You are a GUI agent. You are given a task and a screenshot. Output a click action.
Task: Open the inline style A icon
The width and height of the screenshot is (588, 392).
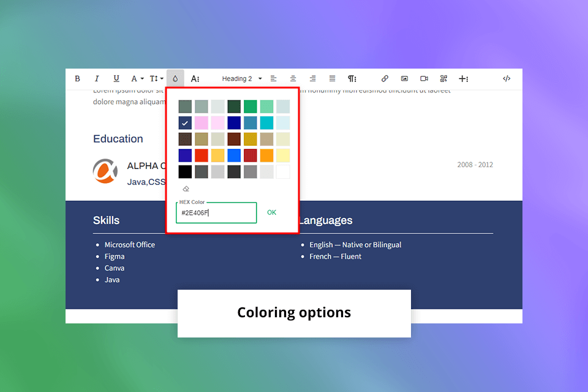(195, 79)
